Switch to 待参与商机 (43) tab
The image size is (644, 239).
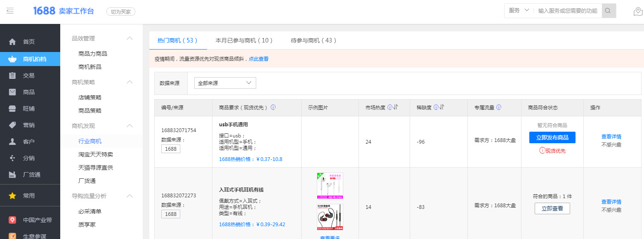[314, 40]
